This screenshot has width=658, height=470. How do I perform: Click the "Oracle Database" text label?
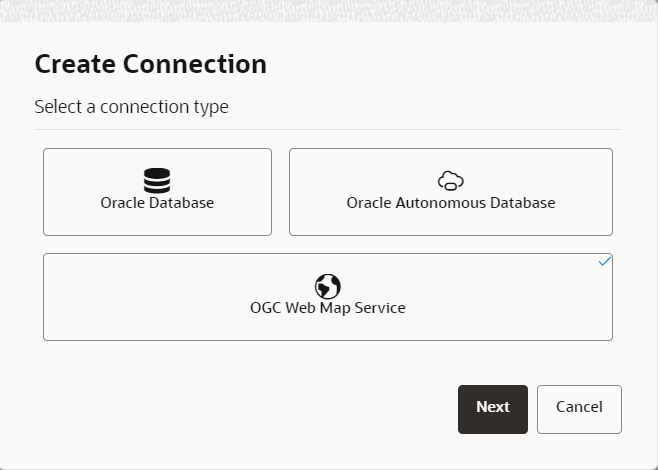point(157,203)
